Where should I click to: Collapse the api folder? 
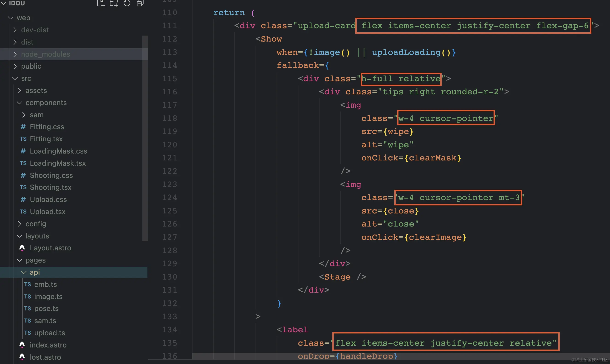coord(35,272)
